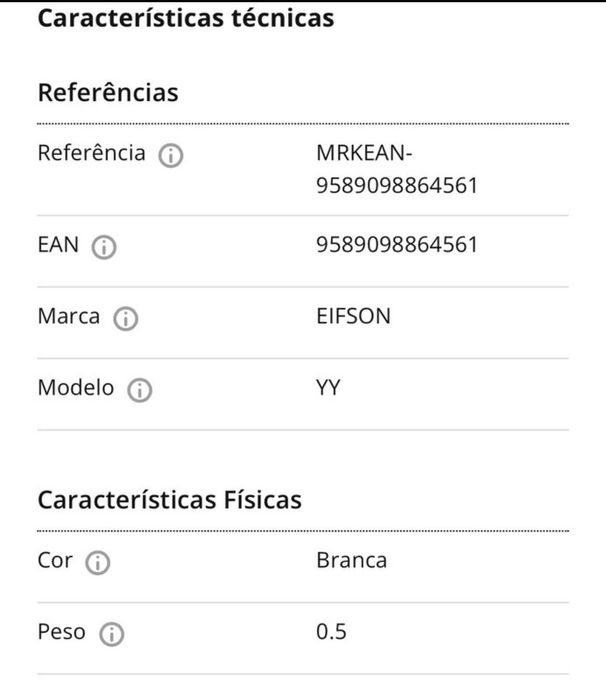This screenshot has width=606, height=700.
Task: Select the Modelo row label
Action: pyautogui.click(x=76, y=388)
